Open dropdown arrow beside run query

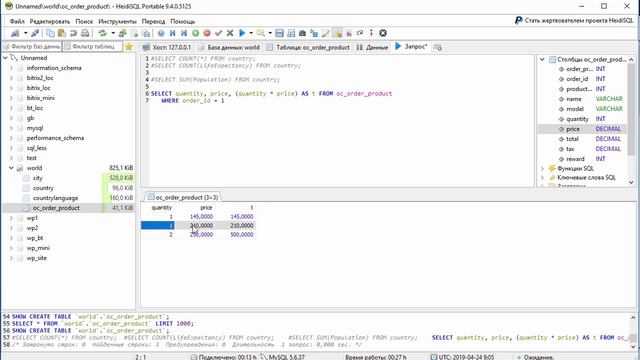tap(251, 33)
